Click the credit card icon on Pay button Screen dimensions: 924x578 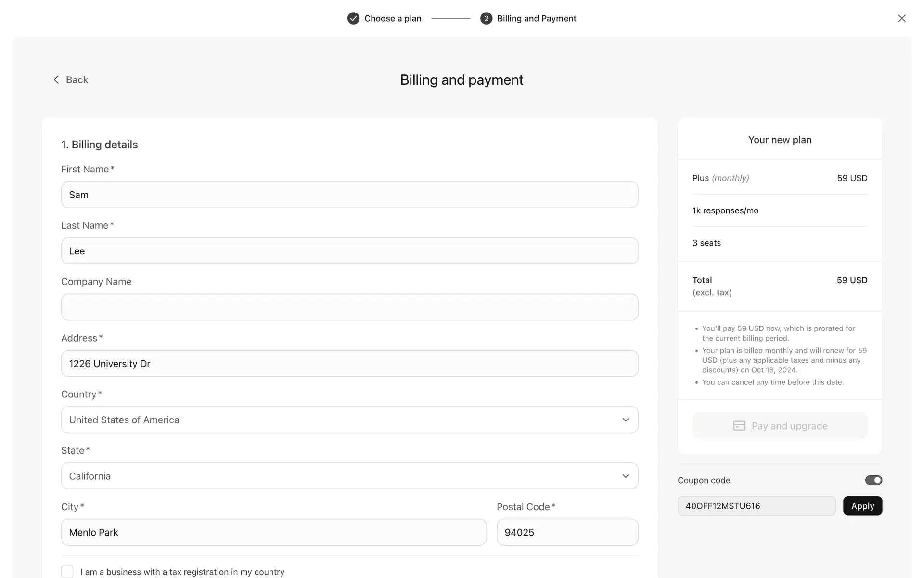tap(739, 426)
